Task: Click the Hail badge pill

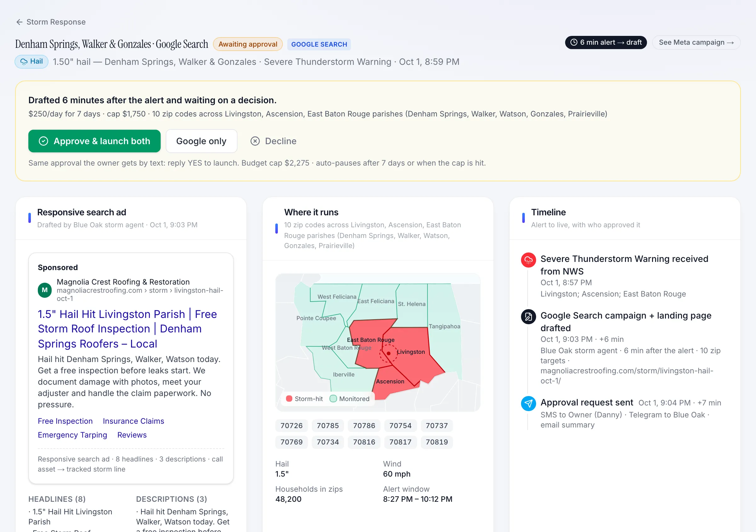Action: 31,61
